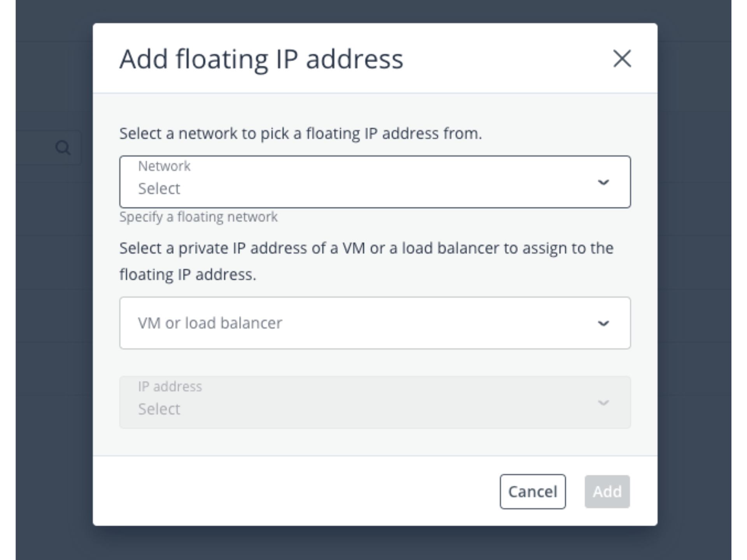Screen dimensions: 747x560
Task: Click the "VM or load balancer" placeholder text
Action: [x=210, y=323]
